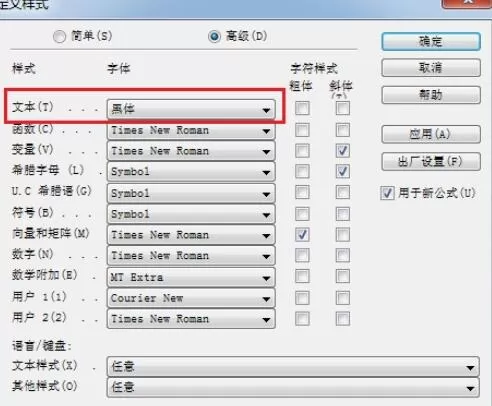
Task: Enable bold for the 用户 1 style
Action: tap(302, 298)
